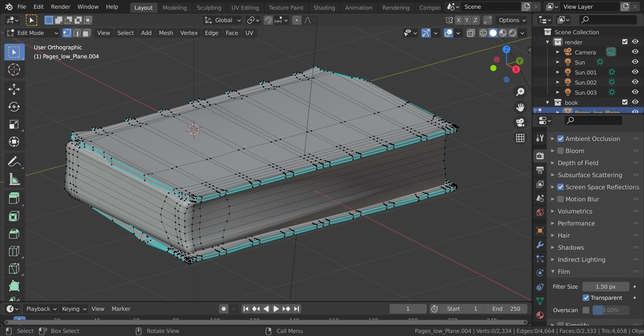The image size is (644, 336).
Task: Select the Extrude Region tool
Action: click(x=14, y=198)
